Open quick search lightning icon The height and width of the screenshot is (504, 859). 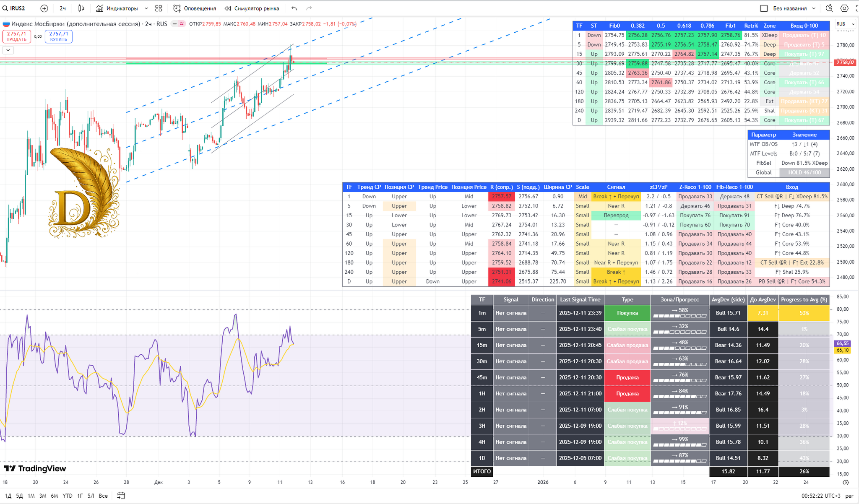click(829, 8)
